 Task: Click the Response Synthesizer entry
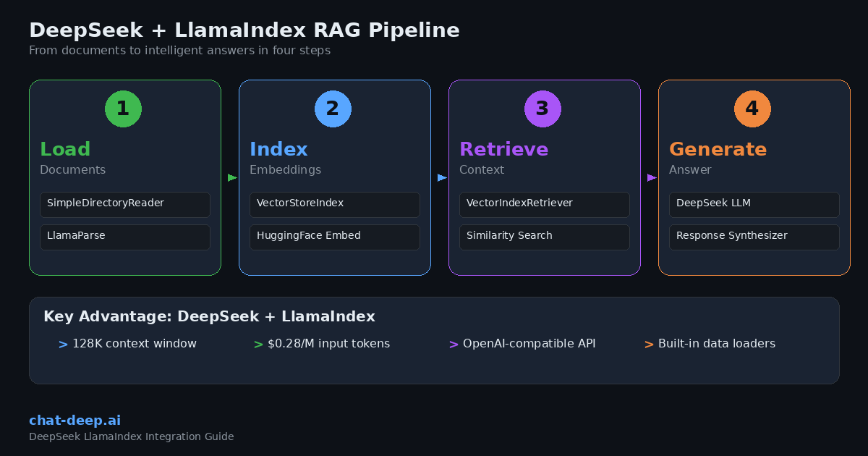[754, 237]
